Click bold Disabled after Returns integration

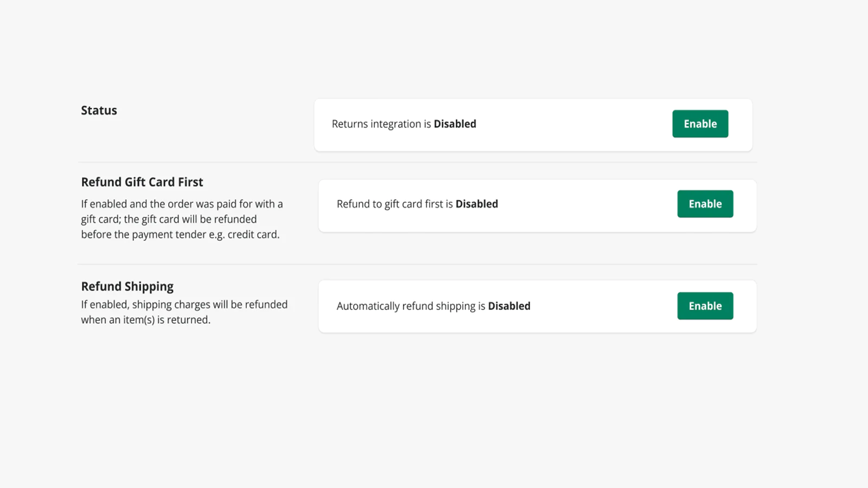click(455, 124)
